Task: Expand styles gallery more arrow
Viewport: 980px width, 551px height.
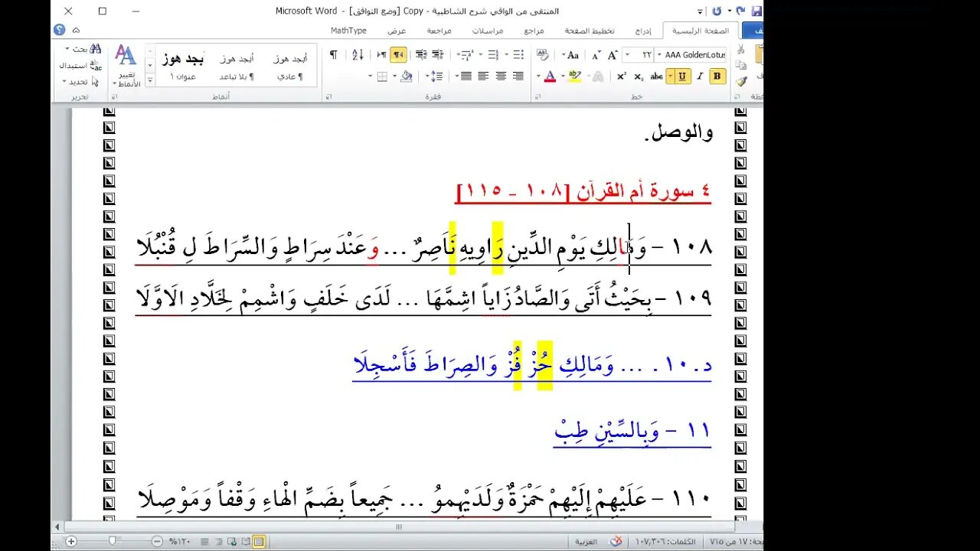Action: coord(150,80)
